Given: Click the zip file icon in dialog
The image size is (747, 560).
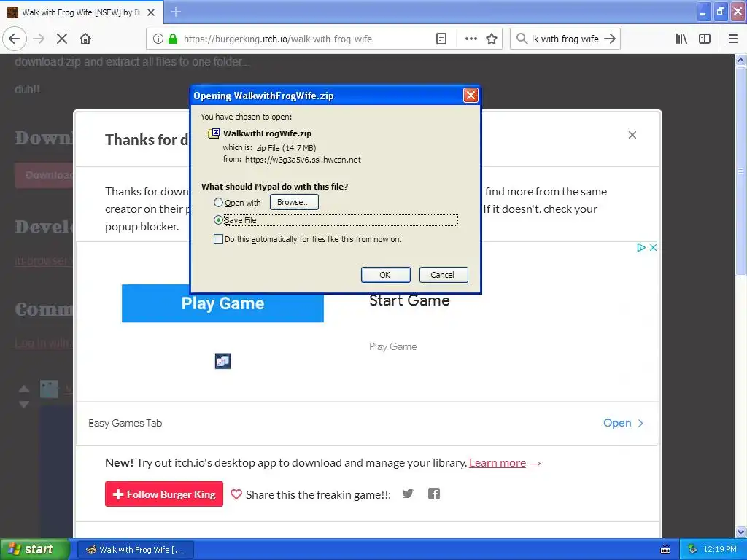Looking at the screenshot, I should point(214,133).
